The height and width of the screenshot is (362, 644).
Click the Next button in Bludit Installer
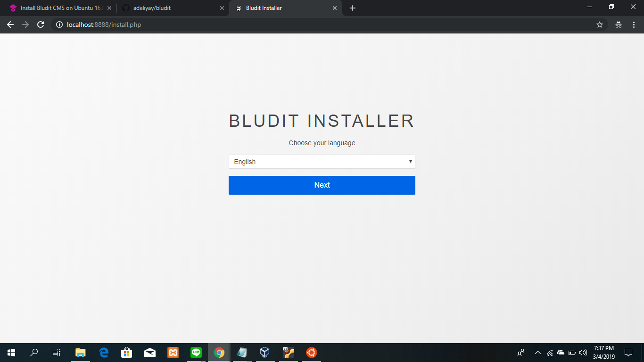click(322, 185)
